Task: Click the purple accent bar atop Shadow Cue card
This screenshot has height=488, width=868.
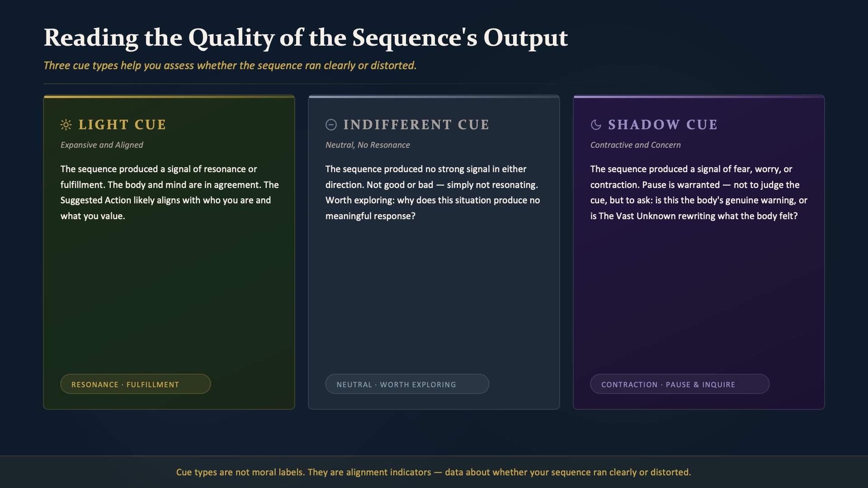Action: point(699,97)
